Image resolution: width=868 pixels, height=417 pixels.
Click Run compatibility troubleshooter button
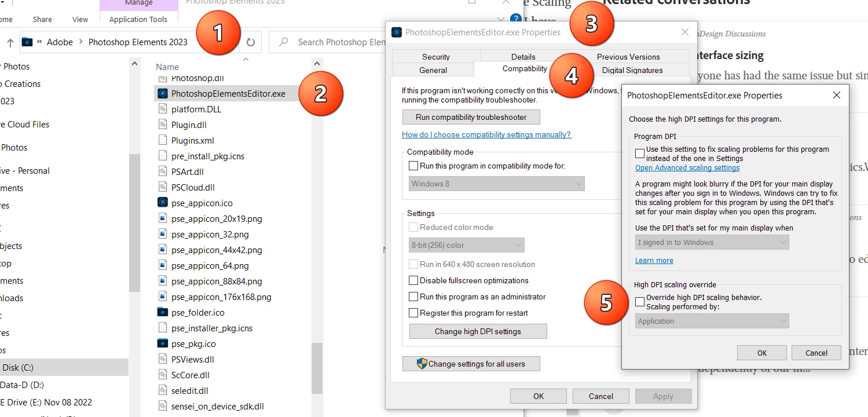(x=471, y=117)
